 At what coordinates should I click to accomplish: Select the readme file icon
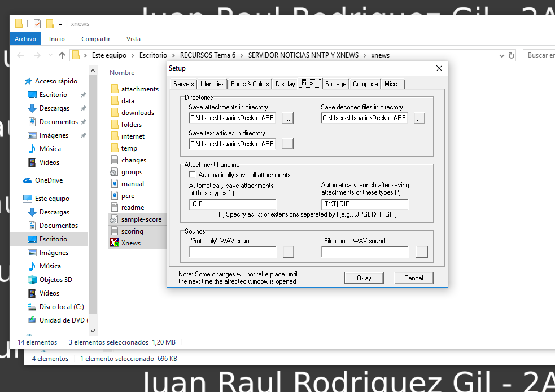[115, 207]
